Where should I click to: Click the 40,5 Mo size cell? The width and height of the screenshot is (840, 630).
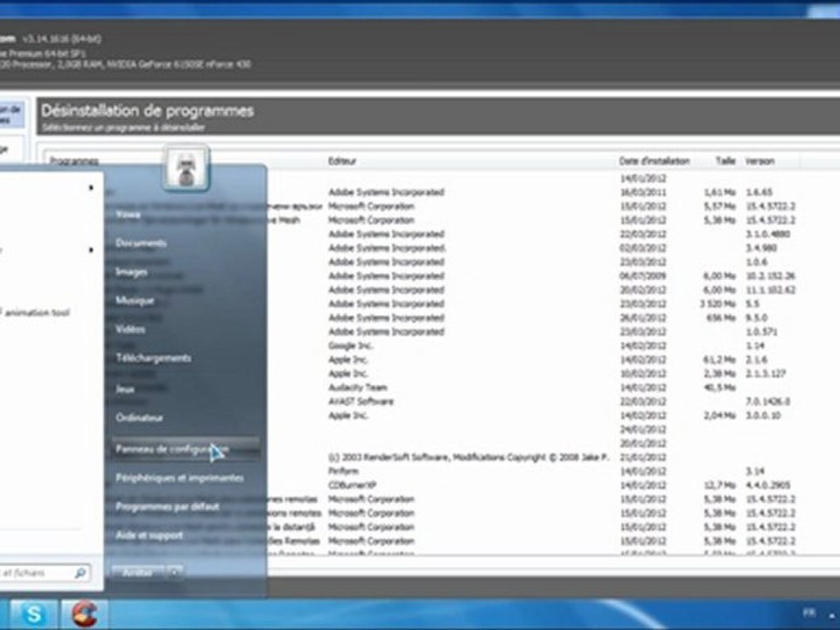coord(719,388)
